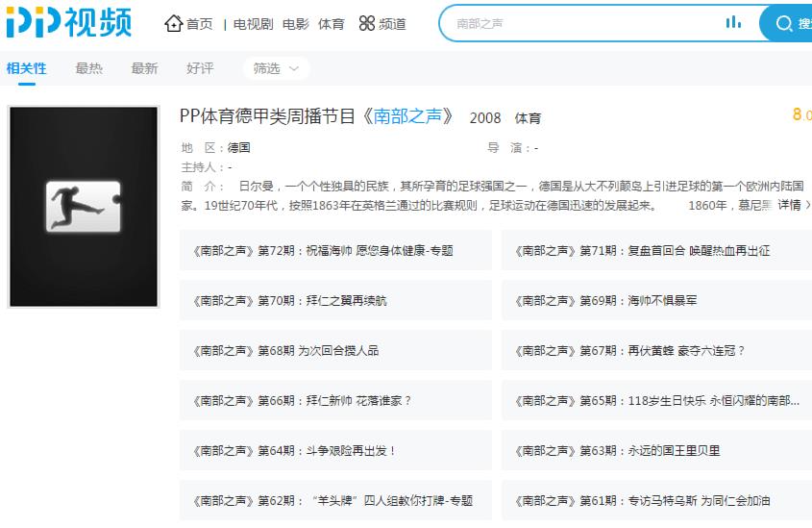Play 第65期 118岁生日快乐 episode

pyautogui.click(x=656, y=400)
